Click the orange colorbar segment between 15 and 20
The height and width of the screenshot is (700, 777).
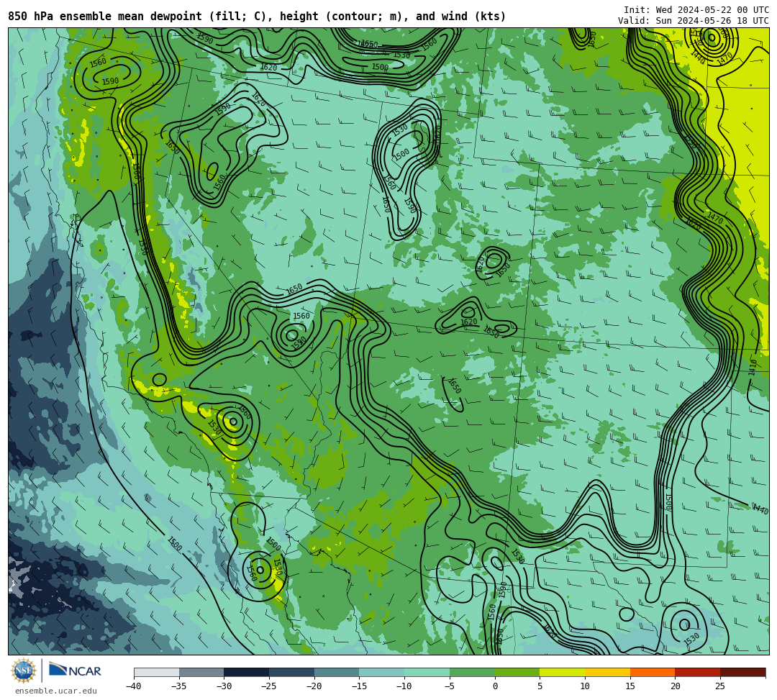point(653,672)
